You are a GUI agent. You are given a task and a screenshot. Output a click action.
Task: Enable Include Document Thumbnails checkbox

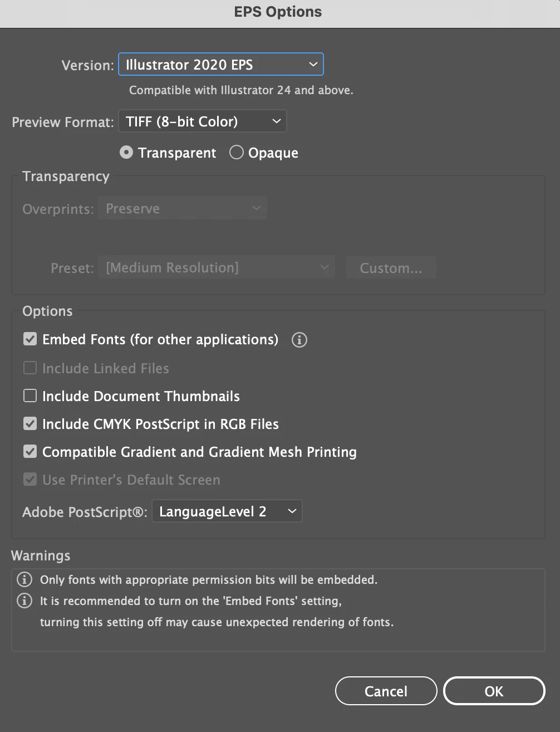30,396
